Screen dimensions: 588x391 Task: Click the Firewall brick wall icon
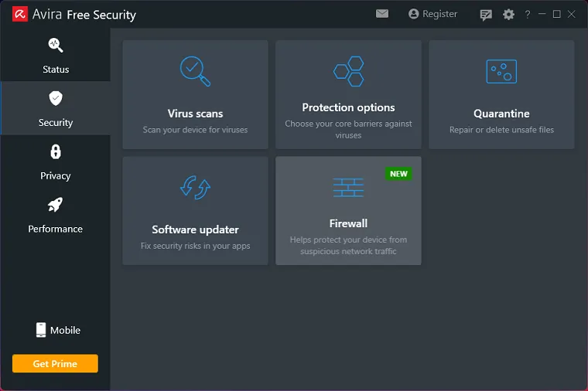348,187
